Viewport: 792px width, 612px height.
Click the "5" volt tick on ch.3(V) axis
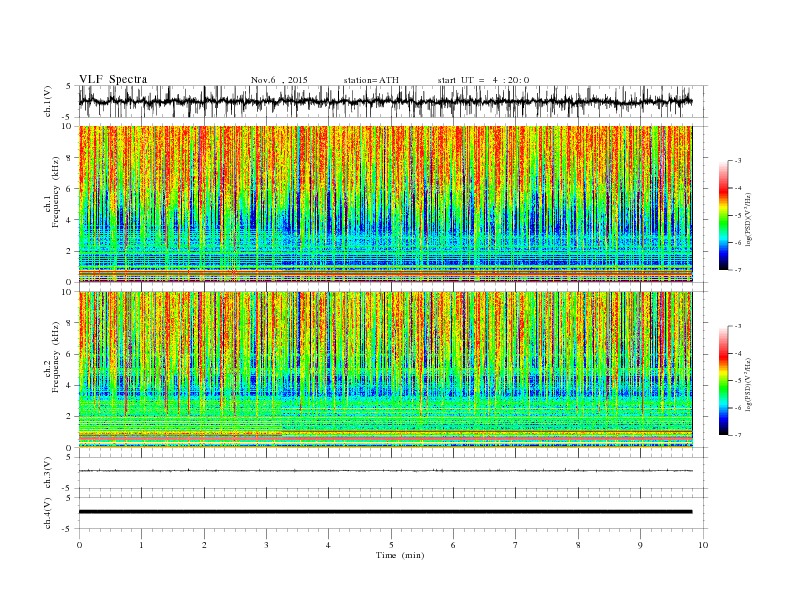70,457
